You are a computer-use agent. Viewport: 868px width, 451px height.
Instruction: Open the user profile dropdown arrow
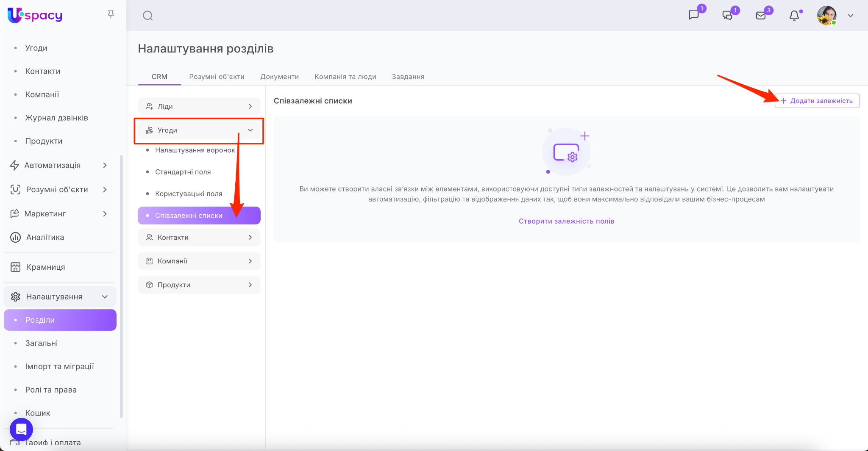click(850, 16)
